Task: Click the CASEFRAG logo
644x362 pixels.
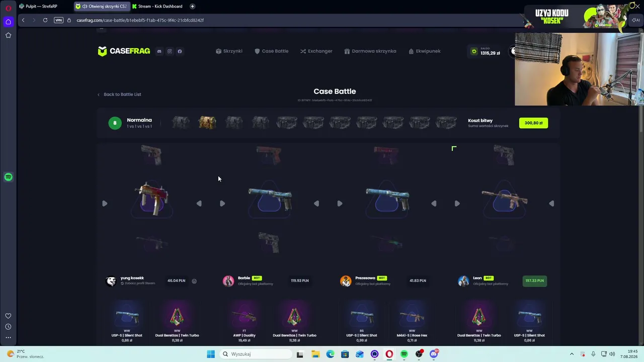Action: (124, 51)
